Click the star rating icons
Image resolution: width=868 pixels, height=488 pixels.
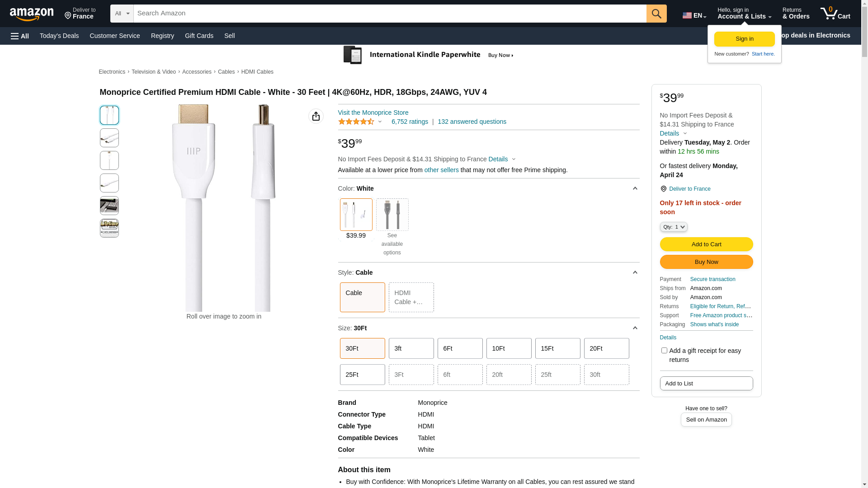[356, 122]
